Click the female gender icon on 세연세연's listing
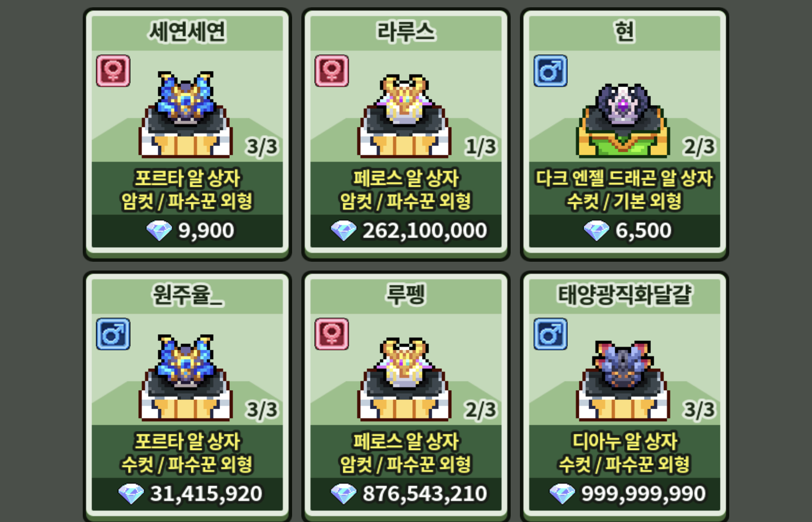 click(113, 71)
